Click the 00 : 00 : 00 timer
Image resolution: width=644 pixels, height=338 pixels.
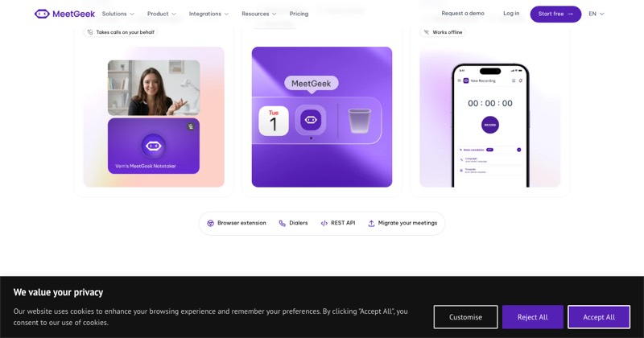[x=490, y=104]
